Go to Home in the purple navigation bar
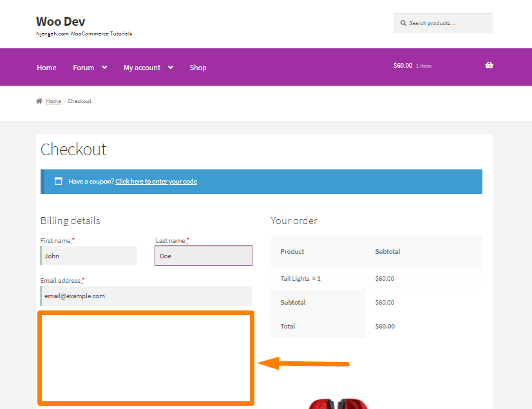 pos(46,68)
